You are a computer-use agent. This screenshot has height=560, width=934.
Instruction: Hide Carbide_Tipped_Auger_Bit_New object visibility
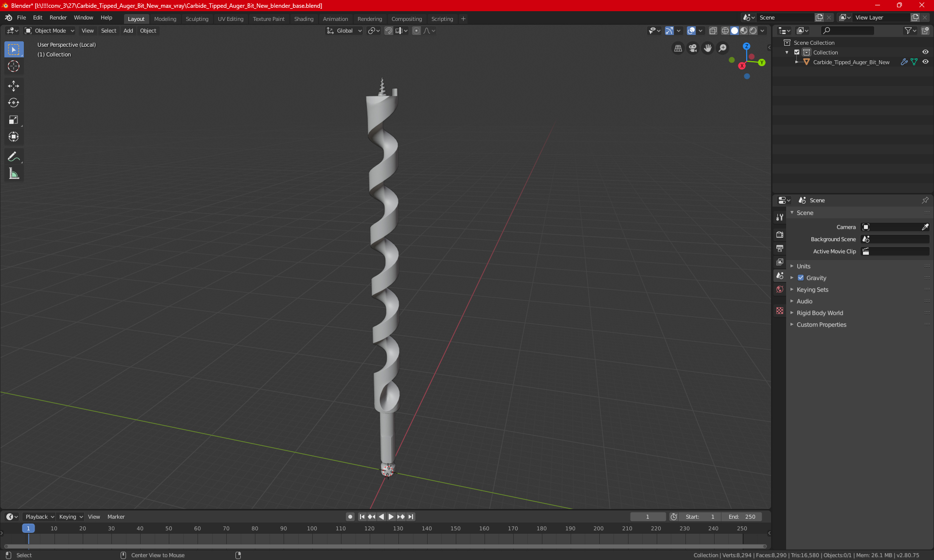click(x=925, y=62)
